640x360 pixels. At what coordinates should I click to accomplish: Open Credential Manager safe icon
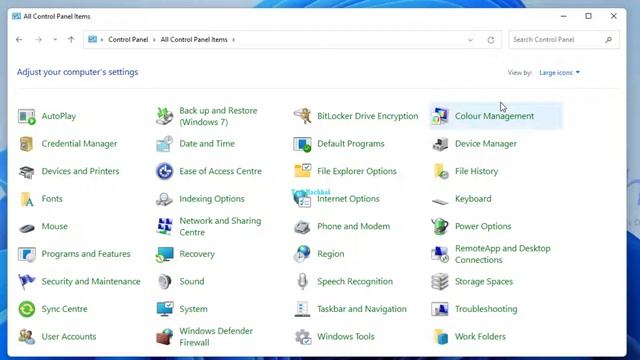27,144
